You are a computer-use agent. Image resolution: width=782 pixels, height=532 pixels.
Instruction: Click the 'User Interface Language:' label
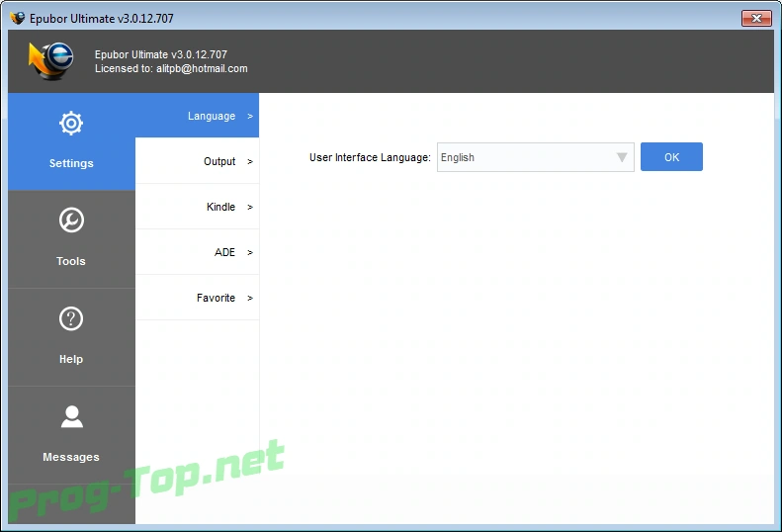coord(370,157)
